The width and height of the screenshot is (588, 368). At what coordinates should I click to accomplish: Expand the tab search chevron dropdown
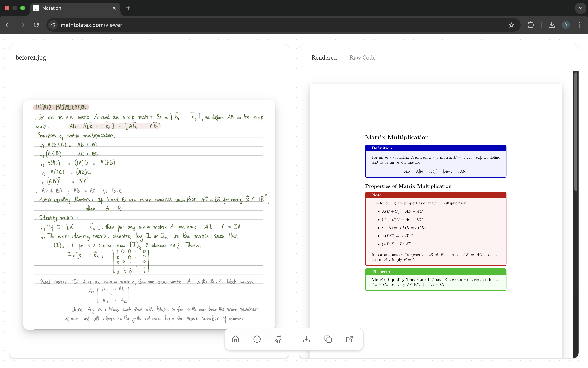coord(580,8)
